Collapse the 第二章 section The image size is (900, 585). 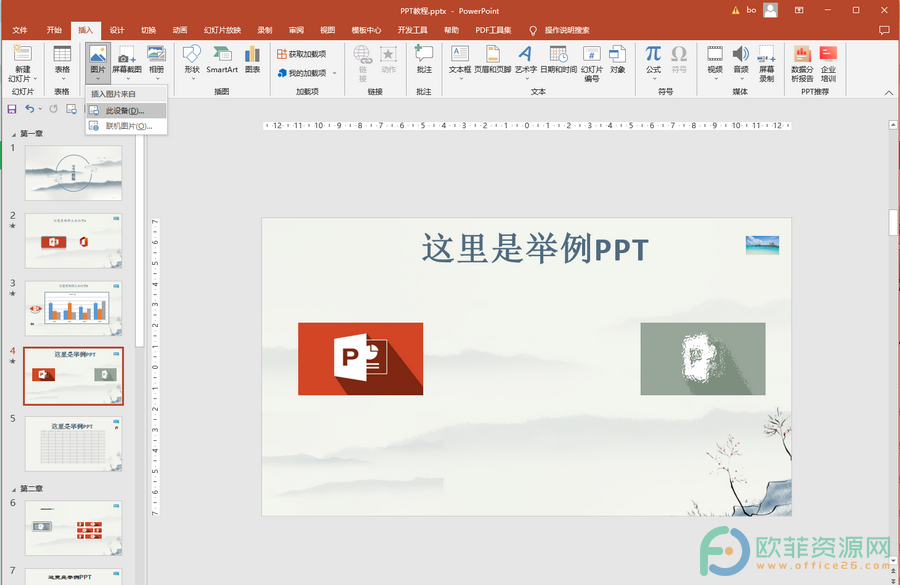[14, 489]
